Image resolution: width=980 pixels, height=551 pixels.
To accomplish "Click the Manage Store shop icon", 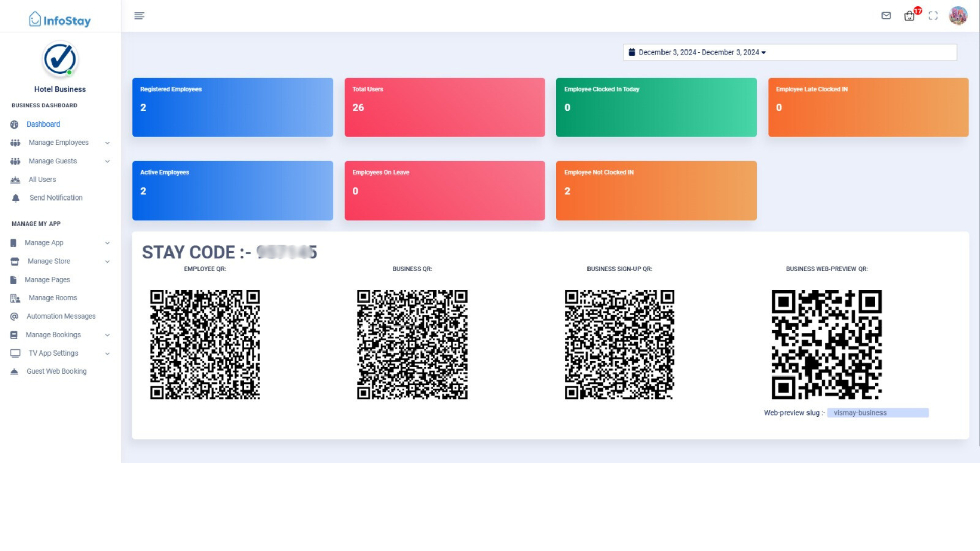I will pos(15,261).
